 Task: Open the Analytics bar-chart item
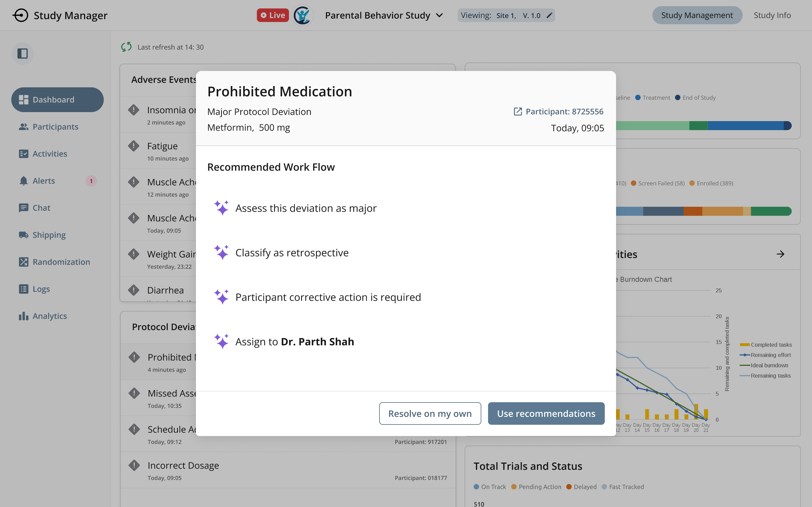click(50, 316)
